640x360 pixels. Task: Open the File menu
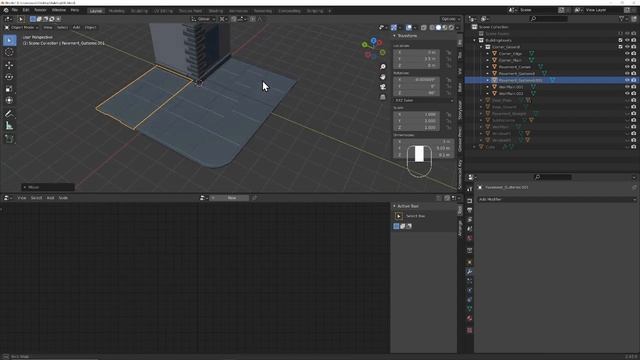tap(15, 10)
